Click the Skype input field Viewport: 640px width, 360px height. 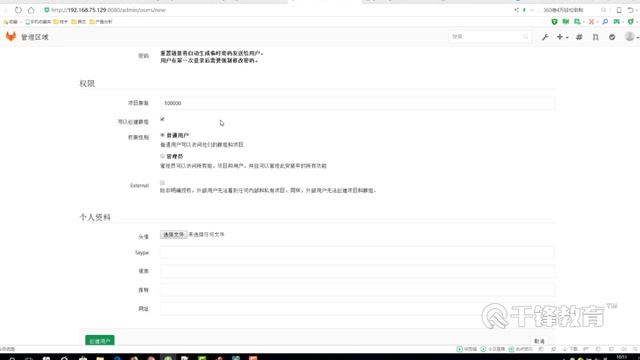(357, 253)
